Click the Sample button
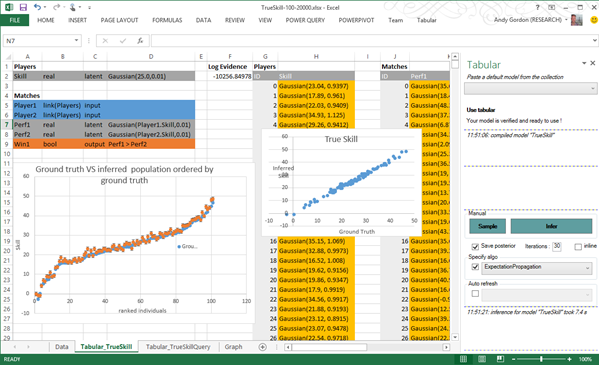This screenshot has width=599, height=365. coord(487,226)
